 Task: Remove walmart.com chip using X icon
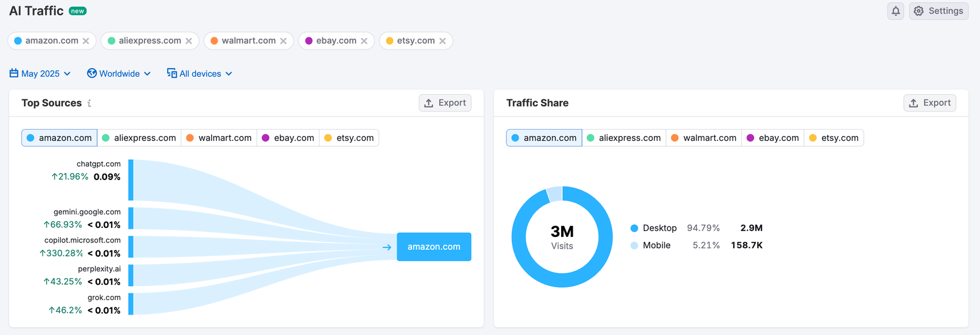283,41
